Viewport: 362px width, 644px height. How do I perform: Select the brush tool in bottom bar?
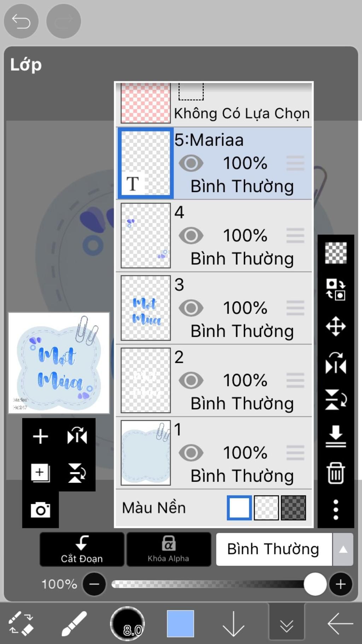click(x=74, y=624)
